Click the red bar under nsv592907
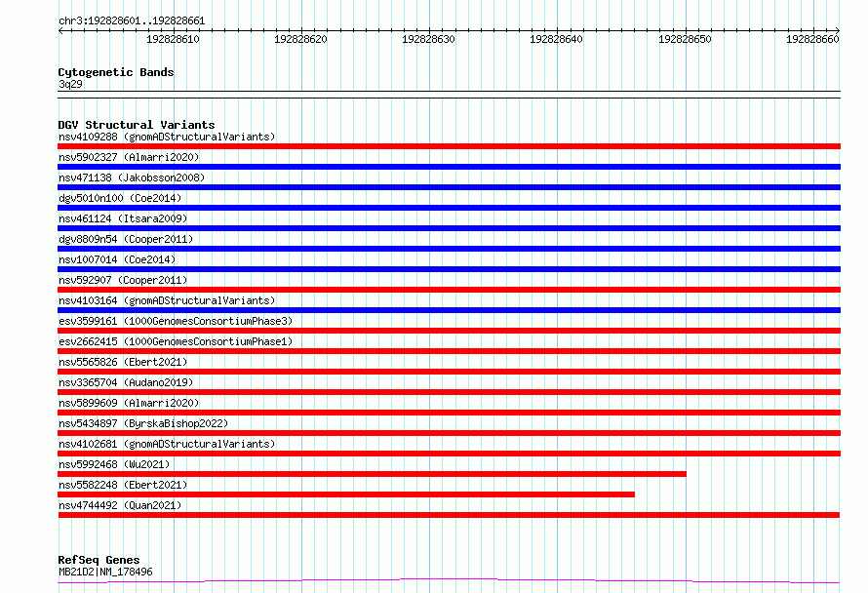 point(449,290)
